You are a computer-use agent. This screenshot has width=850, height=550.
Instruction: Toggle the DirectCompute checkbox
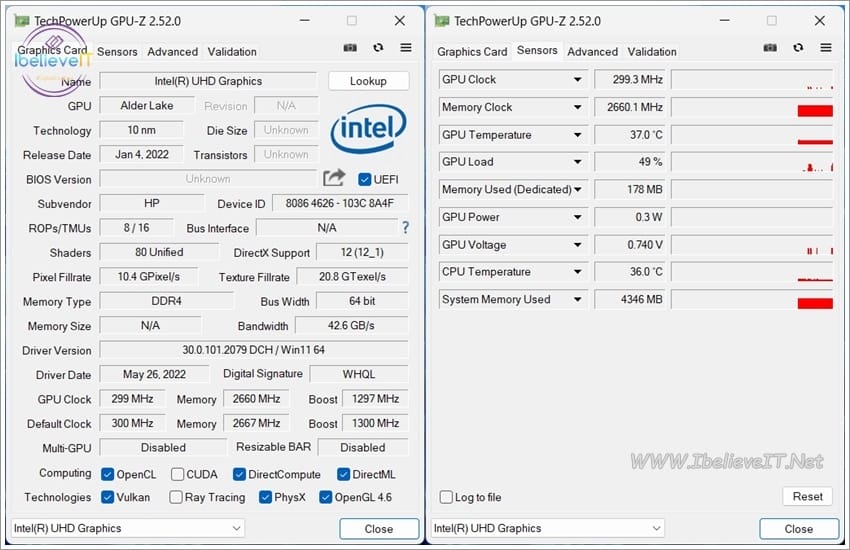[239, 475]
